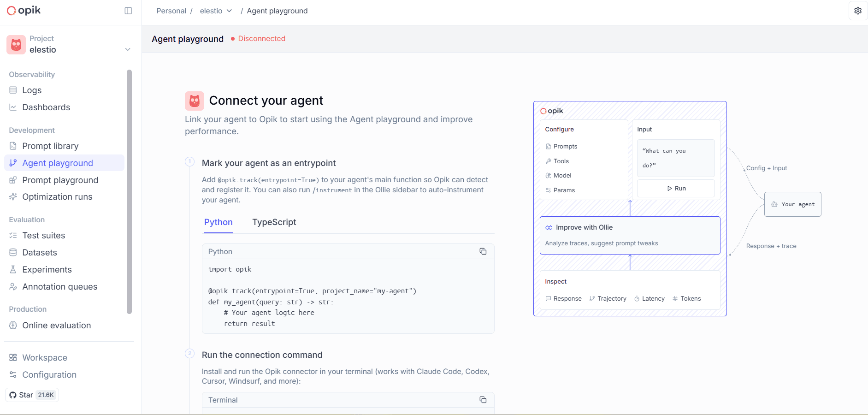868x415 pixels.
Task: Click Model in the Configure panel
Action: [558, 176]
